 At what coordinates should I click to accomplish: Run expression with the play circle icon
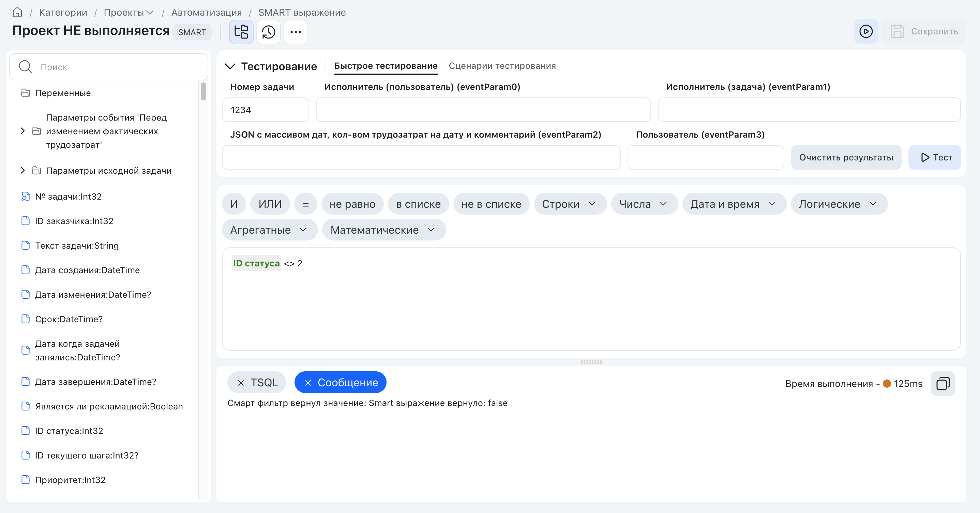[x=866, y=31]
